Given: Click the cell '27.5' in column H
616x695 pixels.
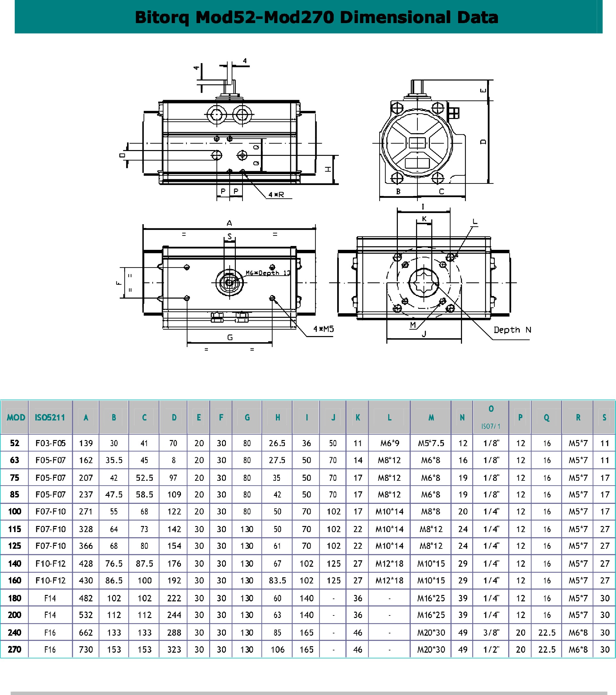Looking at the screenshot, I should click(x=277, y=460).
